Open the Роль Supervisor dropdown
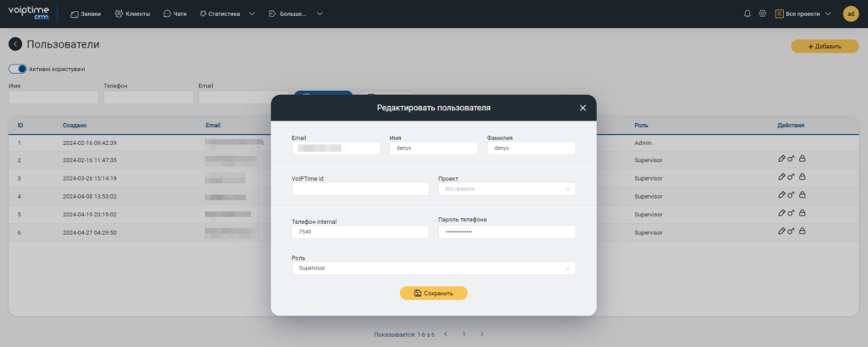This screenshot has height=347, width=868. (433, 268)
